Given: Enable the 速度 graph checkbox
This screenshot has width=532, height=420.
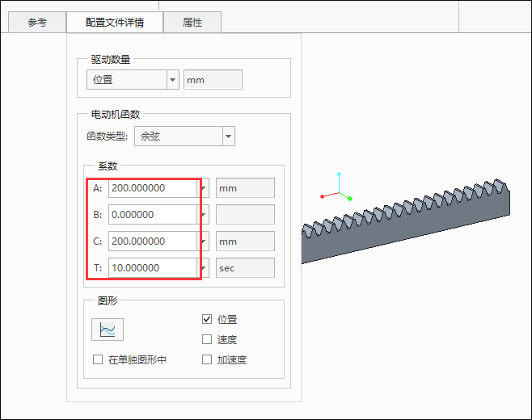Looking at the screenshot, I should click(207, 339).
